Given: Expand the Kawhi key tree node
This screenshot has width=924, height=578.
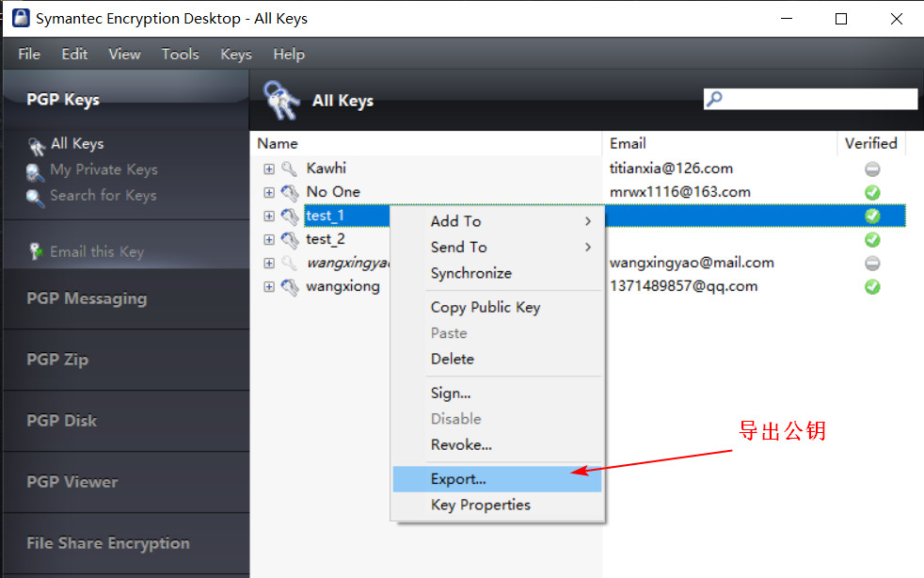Looking at the screenshot, I should tap(269, 169).
